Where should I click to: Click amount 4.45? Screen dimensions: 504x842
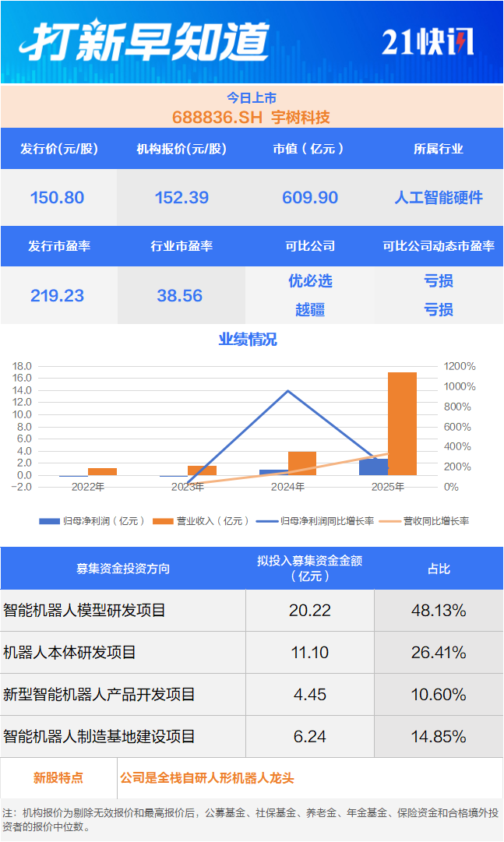(x=310, y=694)
